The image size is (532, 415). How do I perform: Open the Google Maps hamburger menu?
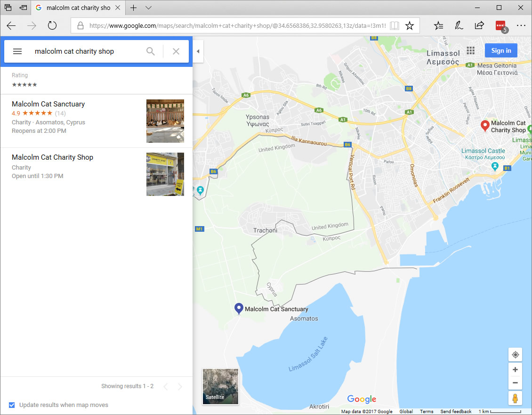(x=17, y=51)
